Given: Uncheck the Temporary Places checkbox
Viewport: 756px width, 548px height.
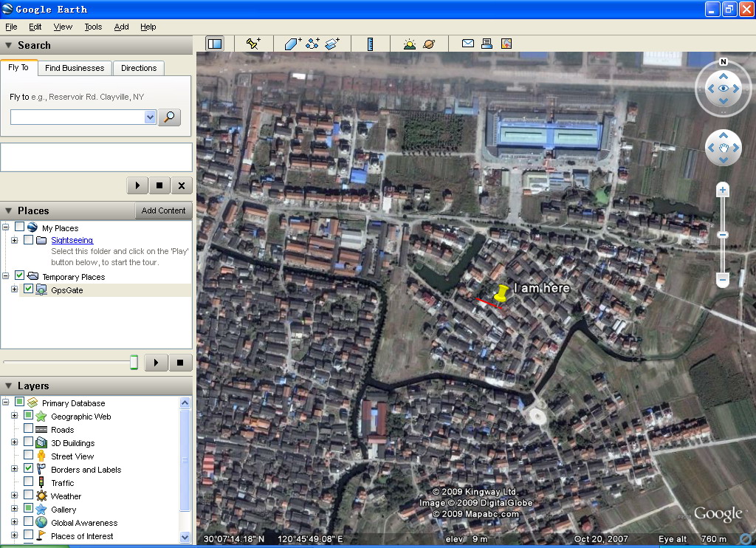Looking at the screenshot, I should 19,275.
